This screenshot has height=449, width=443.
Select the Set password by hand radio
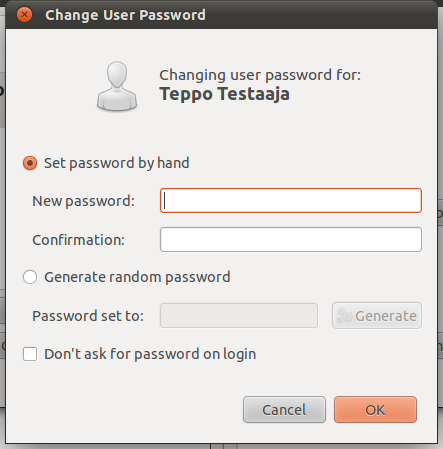pos(30,163)
